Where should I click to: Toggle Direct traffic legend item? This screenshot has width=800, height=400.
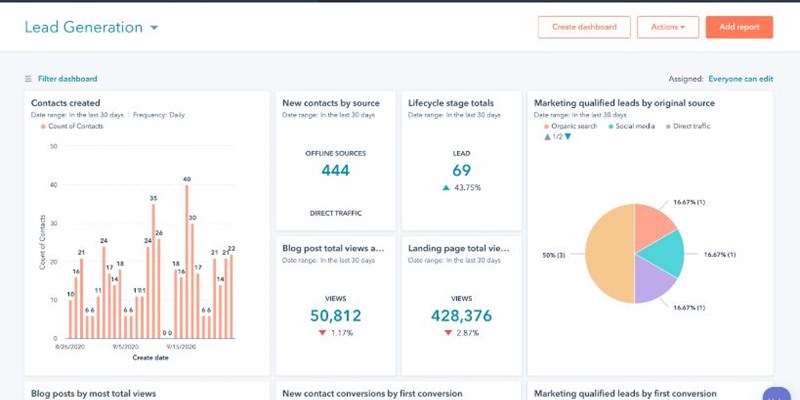[694, 126]
